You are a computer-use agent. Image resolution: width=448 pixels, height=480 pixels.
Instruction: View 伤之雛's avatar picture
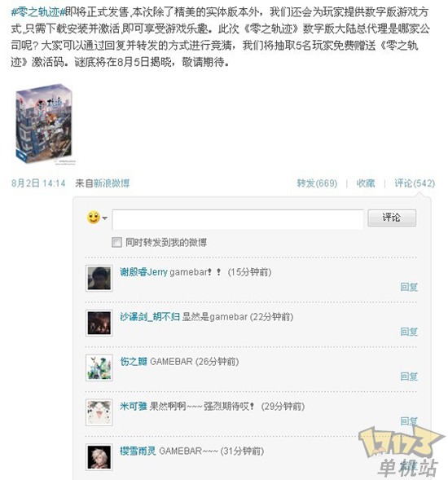[x=99, y=368]
